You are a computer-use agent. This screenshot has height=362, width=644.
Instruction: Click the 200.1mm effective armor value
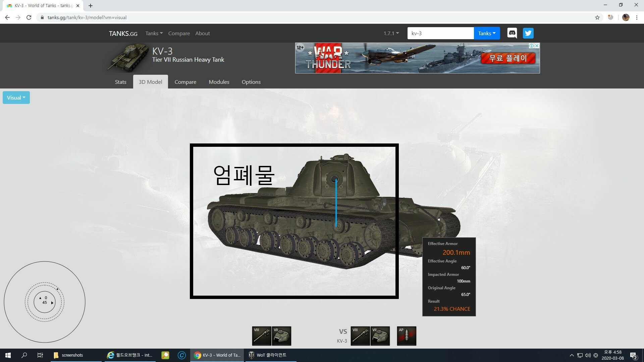(x=456, y=252)
